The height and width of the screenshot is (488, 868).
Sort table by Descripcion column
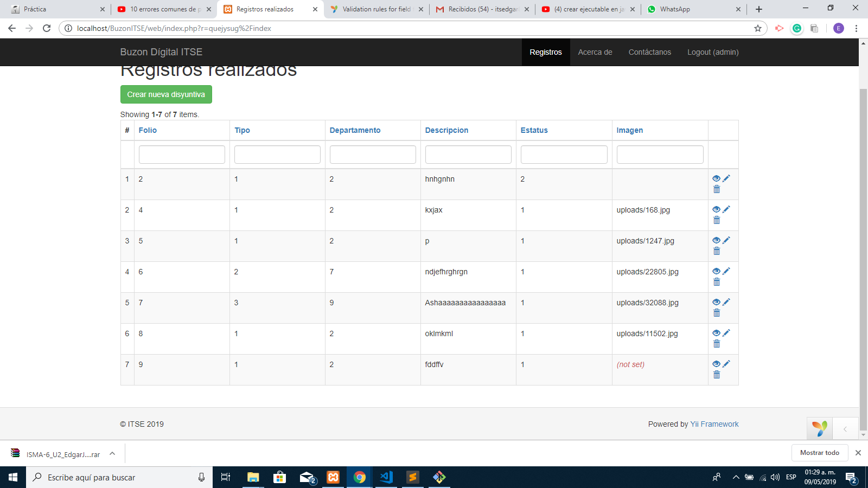coord(446,130)
